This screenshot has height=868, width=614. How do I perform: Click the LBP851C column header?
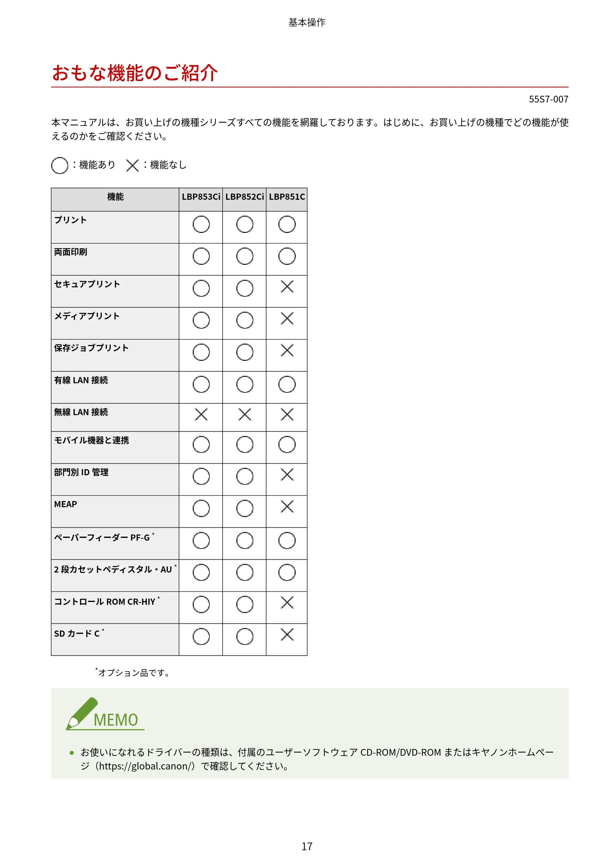(x=287, y=197)
